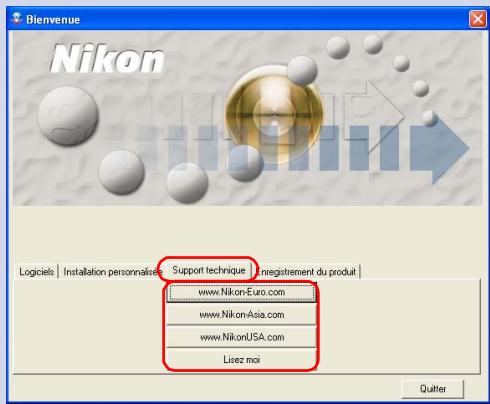The image size is (490, 404).
Task: Open Enregistrement du produit tab
Action: tap(307, 272)
